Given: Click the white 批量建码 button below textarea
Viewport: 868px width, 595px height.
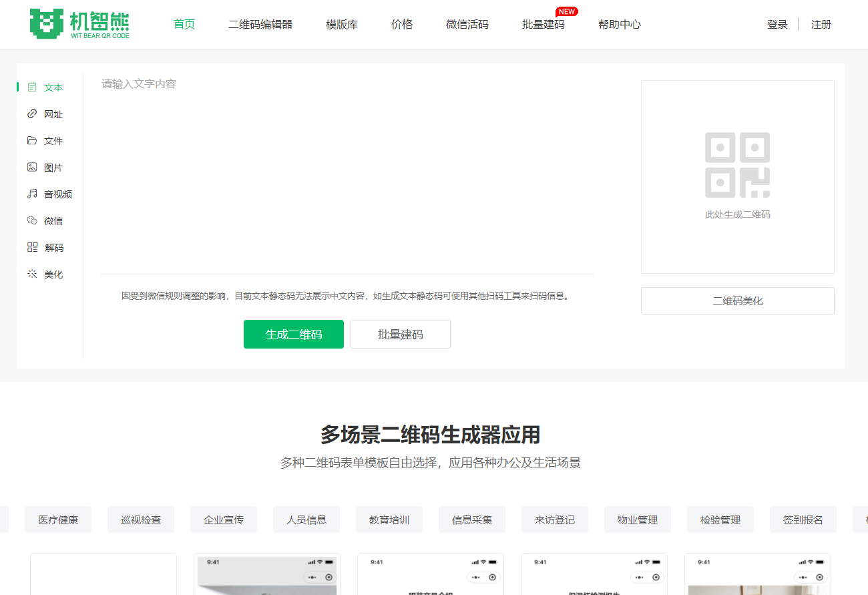Looking at the screenshot, I should [401, 335].
